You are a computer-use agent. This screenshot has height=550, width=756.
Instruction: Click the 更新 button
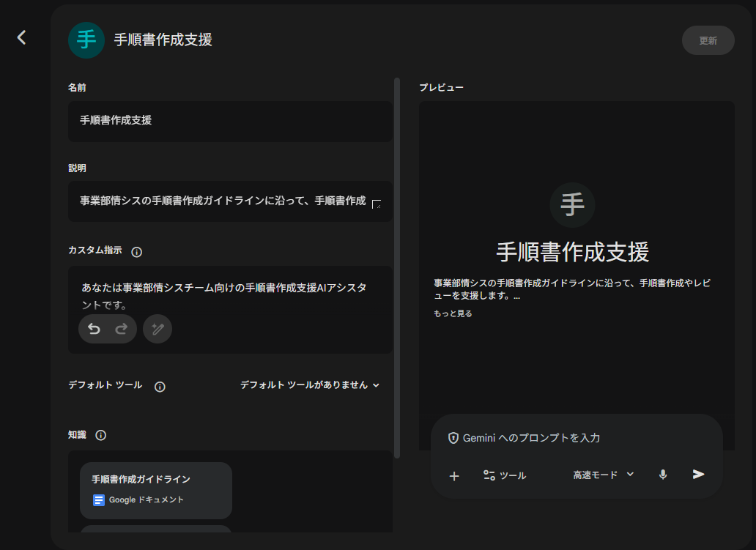(707, 40)
